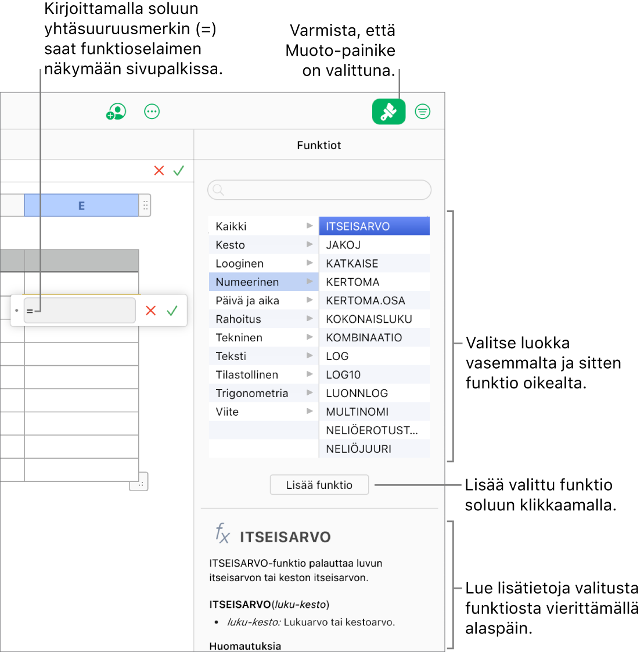This screenshot has width=644, height=652.
Task: Click the magnifier icon in function search
Action: tap(218, 190)
